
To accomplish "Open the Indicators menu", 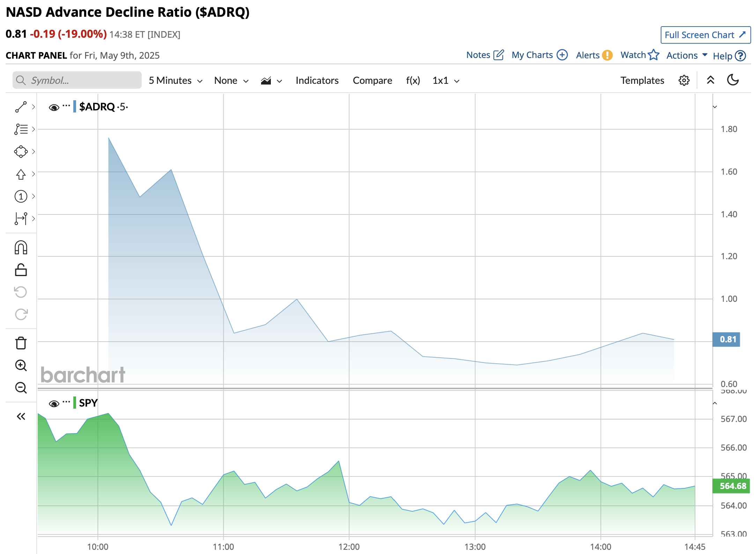I will click(x=317, y=81).
